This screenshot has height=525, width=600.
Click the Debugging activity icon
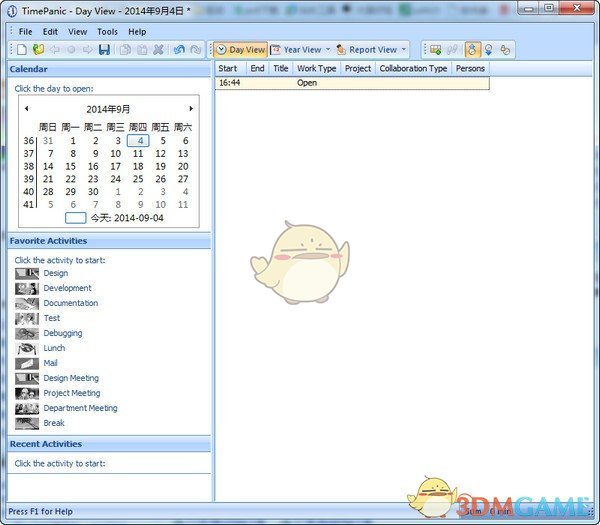point(26,333)
